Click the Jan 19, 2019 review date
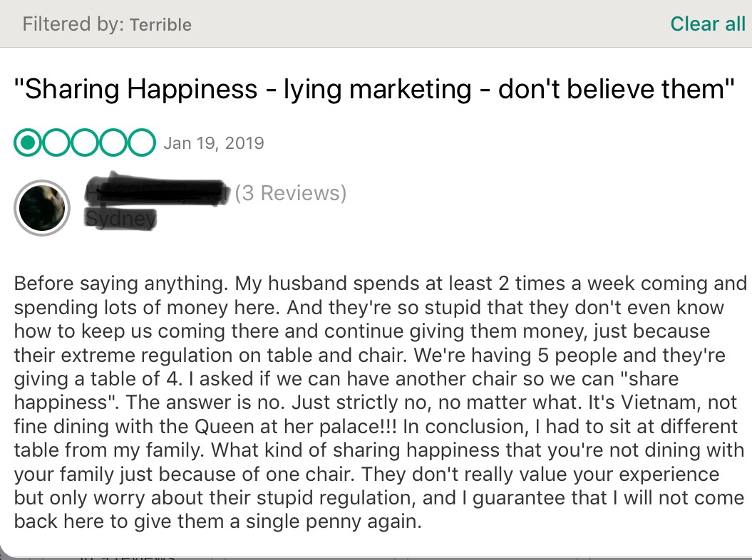Screen dimensions: 752x560 click(x=214, y=143)
